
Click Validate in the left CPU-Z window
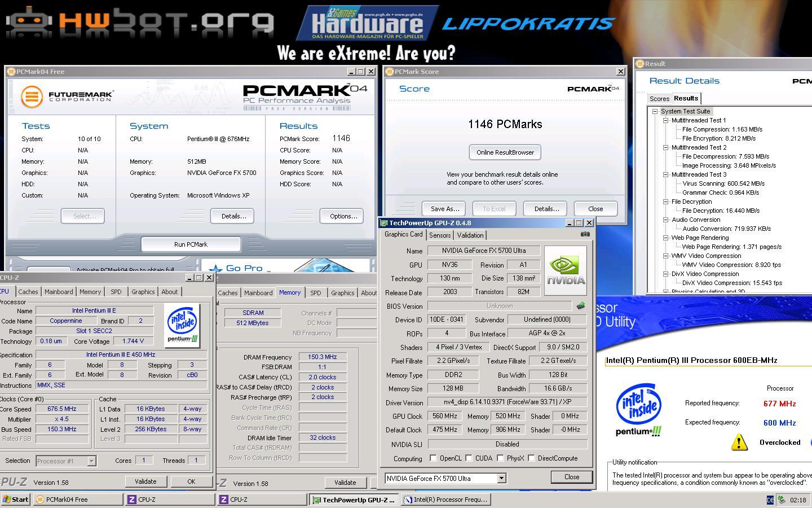145,481
